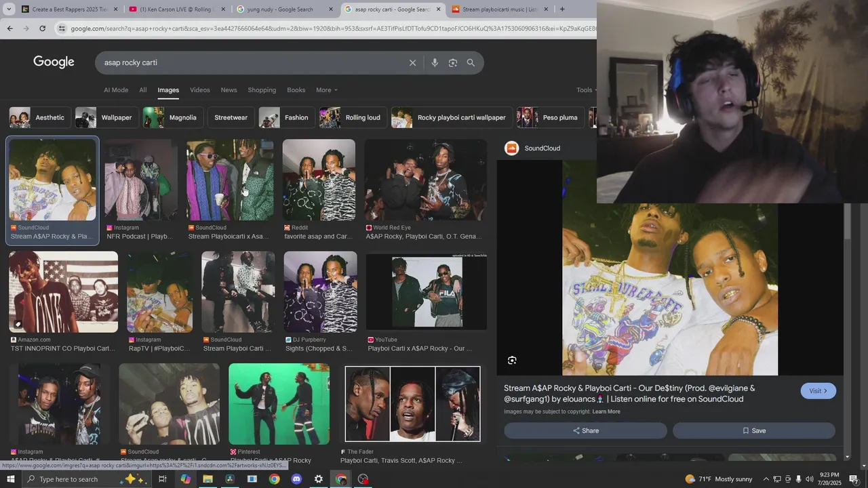
Task: Open the Learn More copyright link
Action: tap(606, 411)
